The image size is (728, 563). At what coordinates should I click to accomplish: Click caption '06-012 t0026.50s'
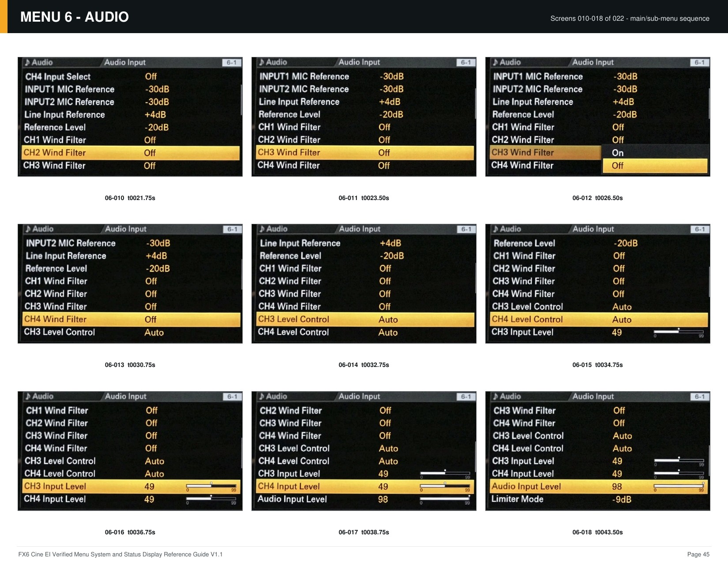597,198
